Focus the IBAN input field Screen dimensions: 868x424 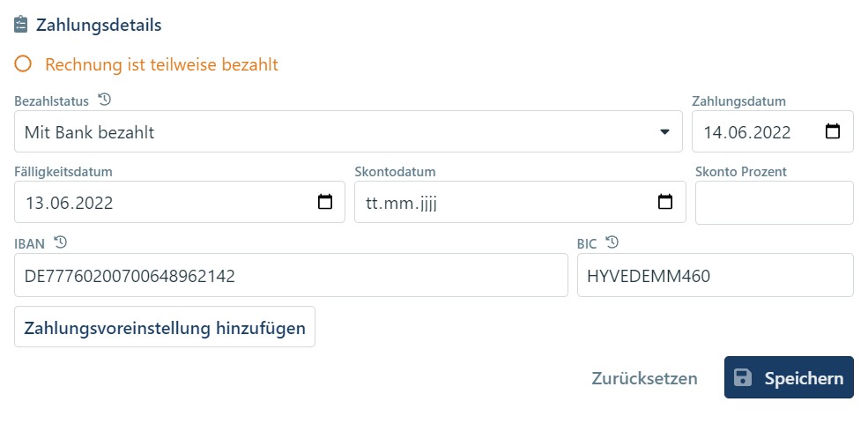tap(291, 276)
